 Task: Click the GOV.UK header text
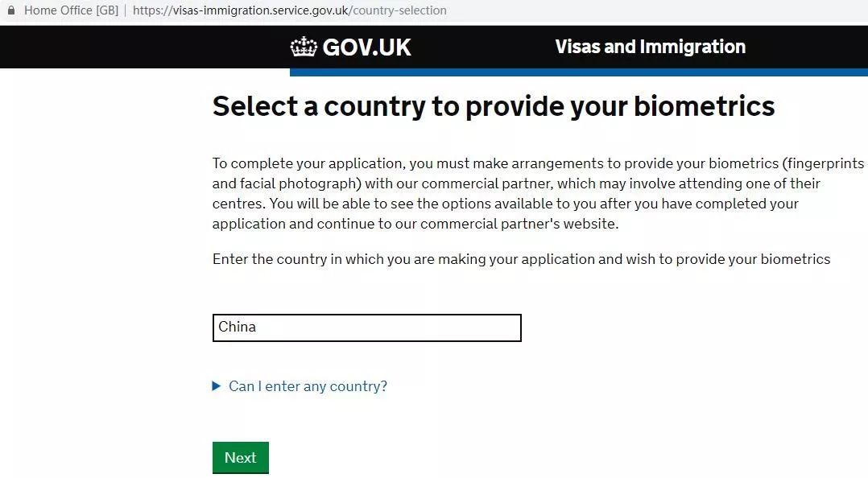tap(366, 47)
